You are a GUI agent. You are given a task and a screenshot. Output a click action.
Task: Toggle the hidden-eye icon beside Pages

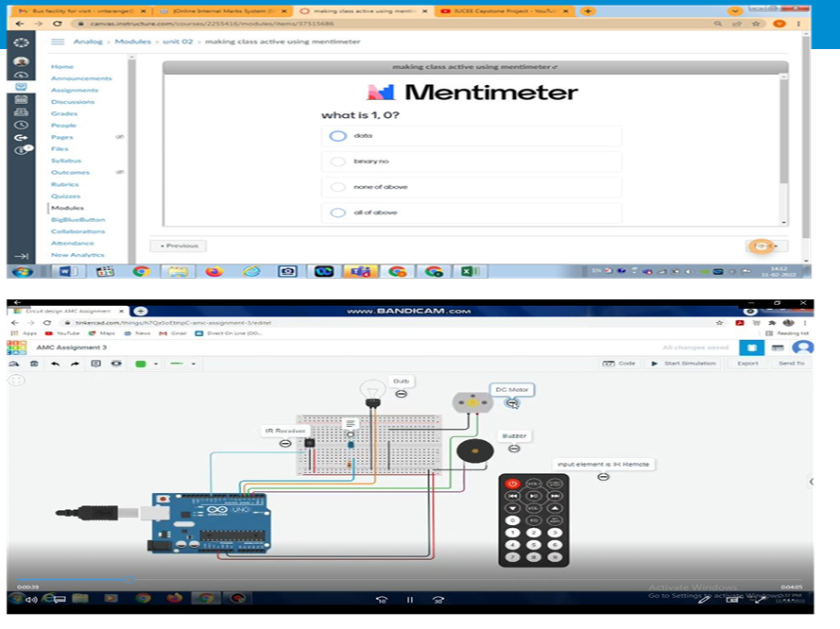tap(120, 137)
